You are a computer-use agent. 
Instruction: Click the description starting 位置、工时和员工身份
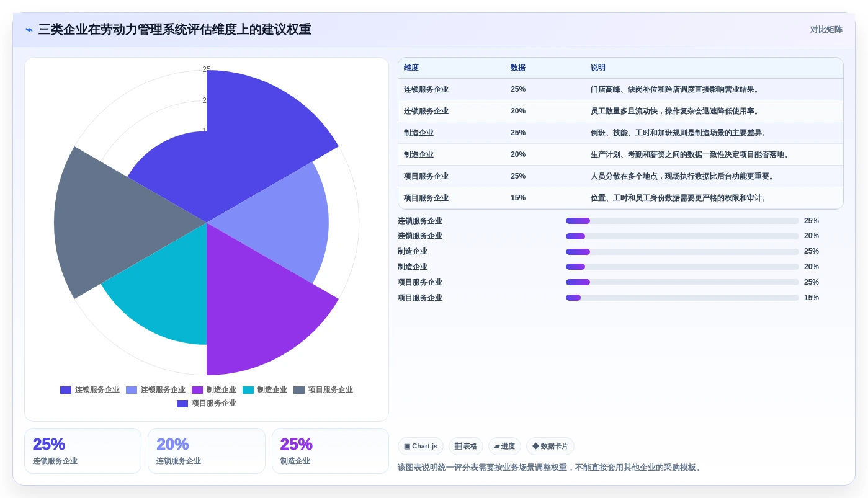680,198
